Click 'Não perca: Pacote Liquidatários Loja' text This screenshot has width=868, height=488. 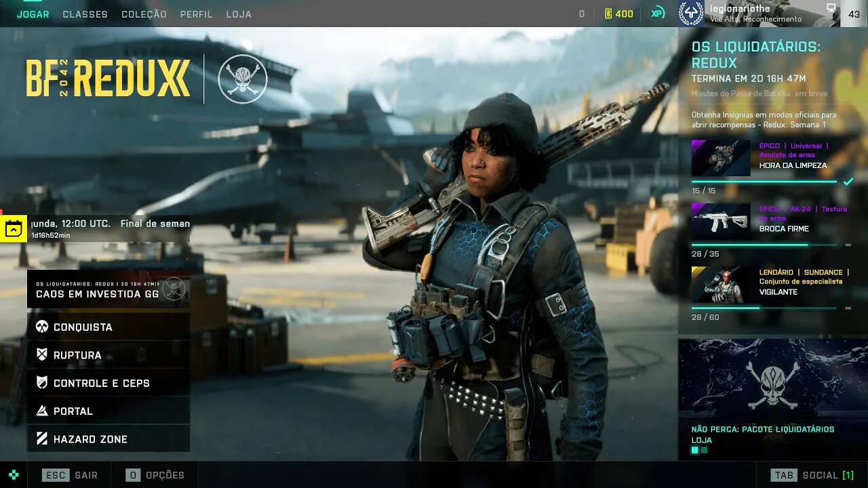coord(763,434)
